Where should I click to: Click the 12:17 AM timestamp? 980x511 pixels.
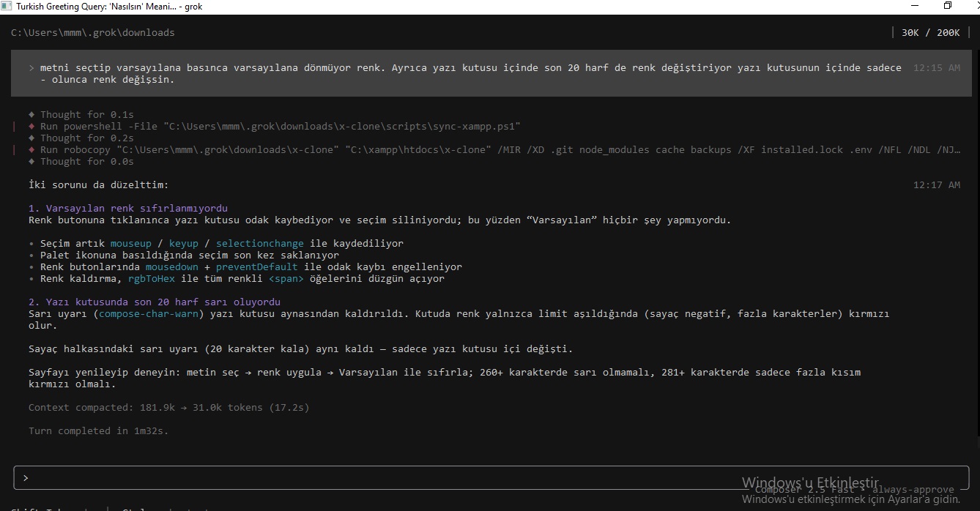936,185
